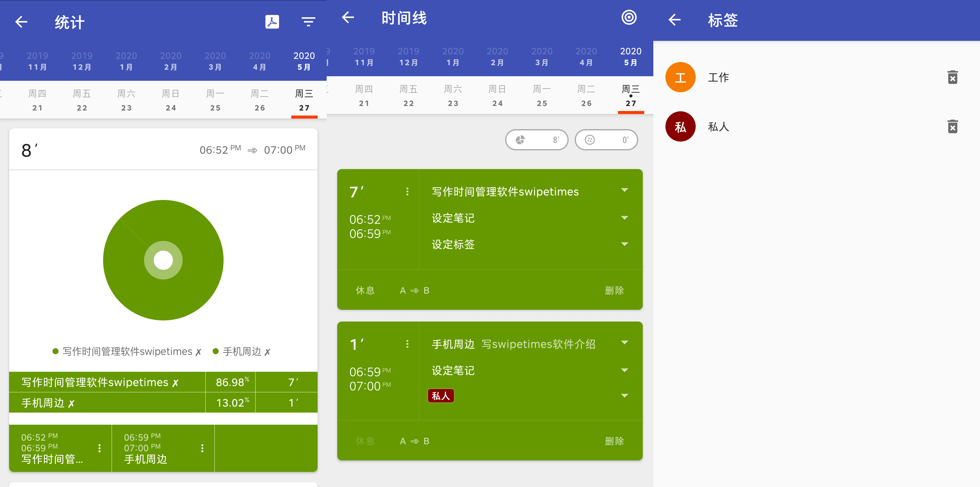Image resolution: width=980 pixels, height=487 pixels.
Task: Expand the 手机周边 project dropdown
Action: coord(624,343)
